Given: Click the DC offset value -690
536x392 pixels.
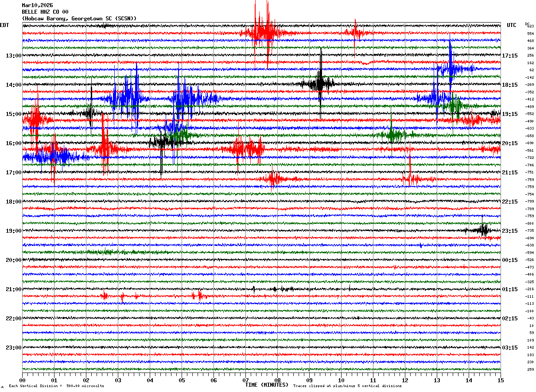Looking at the screenshot, I should tap(530, 143).
